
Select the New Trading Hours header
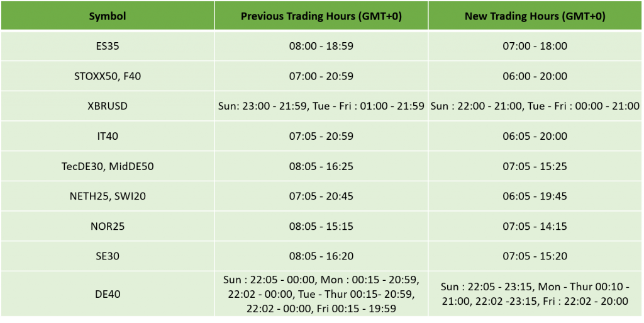click(x=535, y=16)
